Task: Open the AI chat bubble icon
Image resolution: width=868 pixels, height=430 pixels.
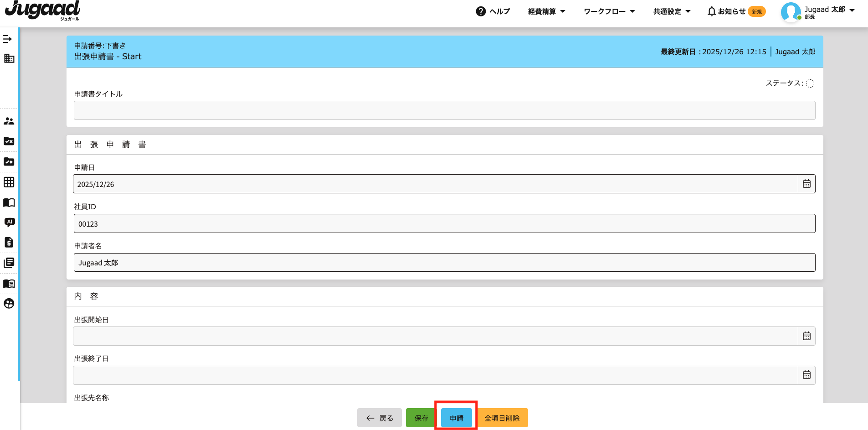Action: [x=9, y=222]
